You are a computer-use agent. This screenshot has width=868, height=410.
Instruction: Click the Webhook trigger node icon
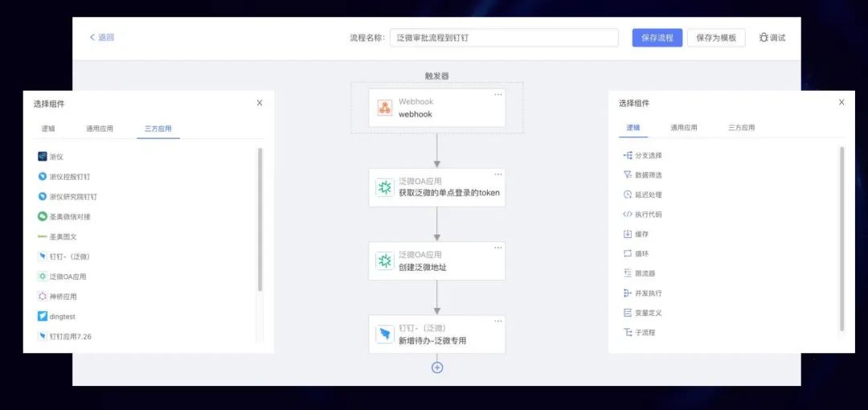click(385, 108)
